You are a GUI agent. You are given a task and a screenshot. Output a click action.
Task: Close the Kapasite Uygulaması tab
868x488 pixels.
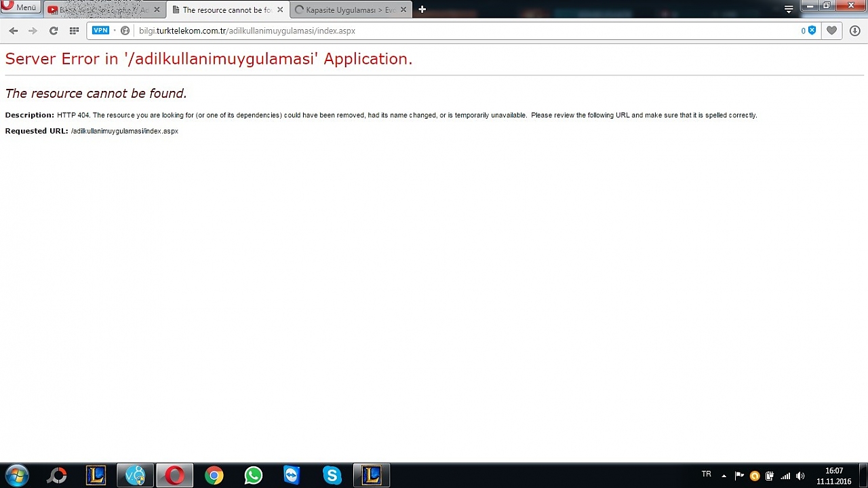(403, 10)
